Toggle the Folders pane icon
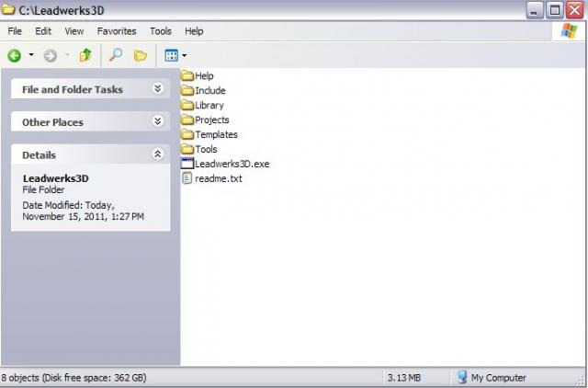Image resolution: width=588 pixels, height=388 pixels. 140,55
